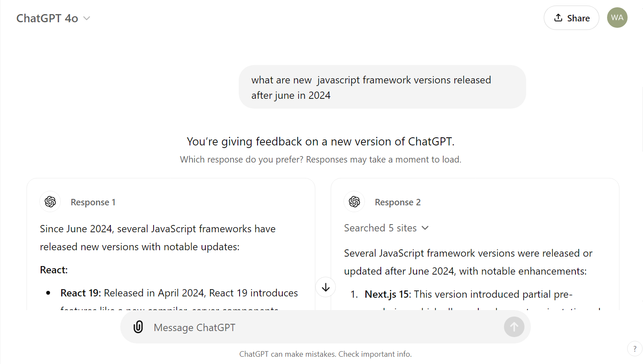643x364 pixels.
Task: Click the send message arrow icon
Action: pyautogui.click(x=514, y=327)
